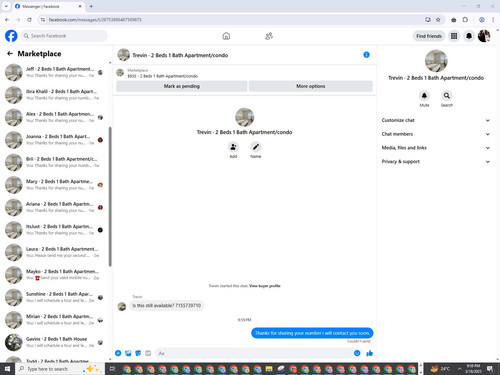Expand Chat members section
The height and width of the screenshot is (375, 500).
436,134
